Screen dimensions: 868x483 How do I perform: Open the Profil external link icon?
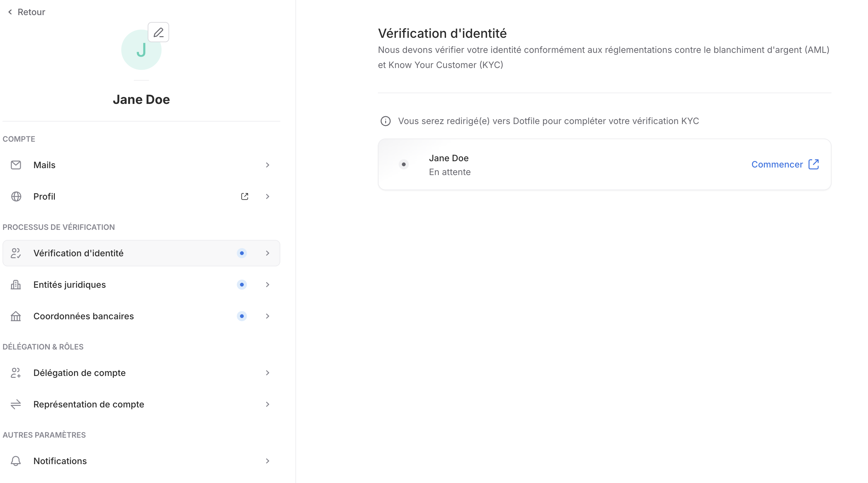[245, 196]
